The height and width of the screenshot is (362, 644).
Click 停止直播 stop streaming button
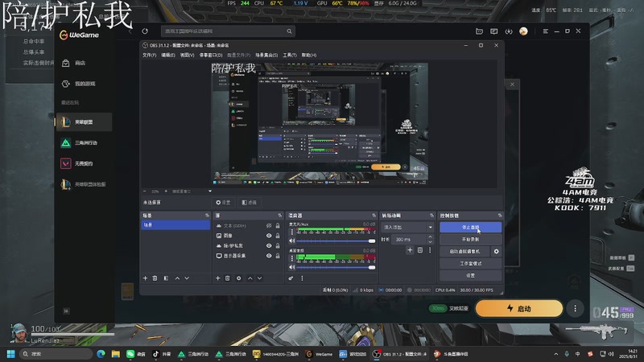470,227
